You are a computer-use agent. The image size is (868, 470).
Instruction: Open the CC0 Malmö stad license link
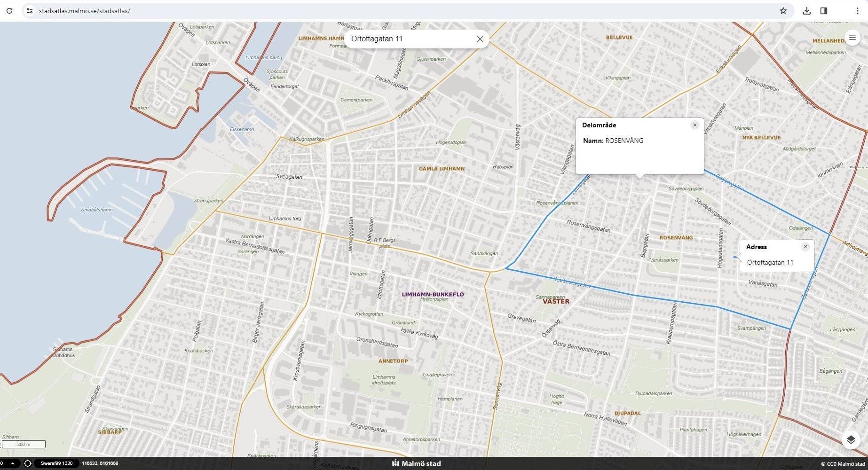coord(843,464)
